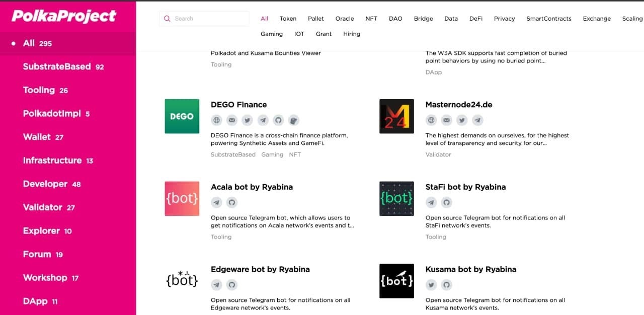The height and width of the screenshot is (315, 644).
Task: Open Edgeware bot Telegram icon
Action: coord(216,285)
